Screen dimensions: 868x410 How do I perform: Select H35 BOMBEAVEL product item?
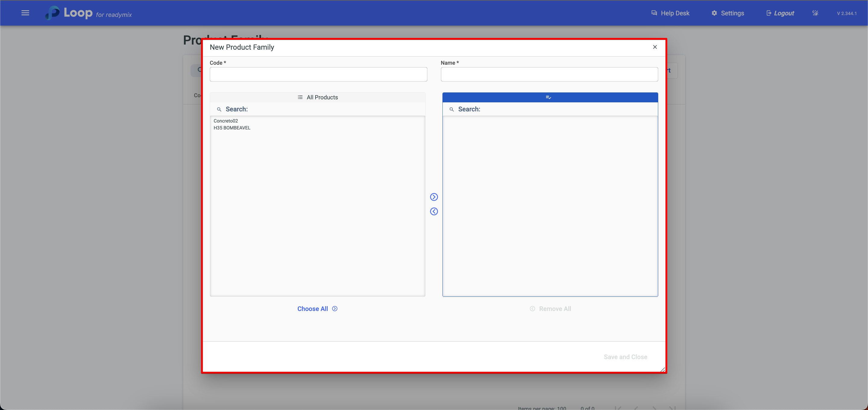[x=232, y=128]
